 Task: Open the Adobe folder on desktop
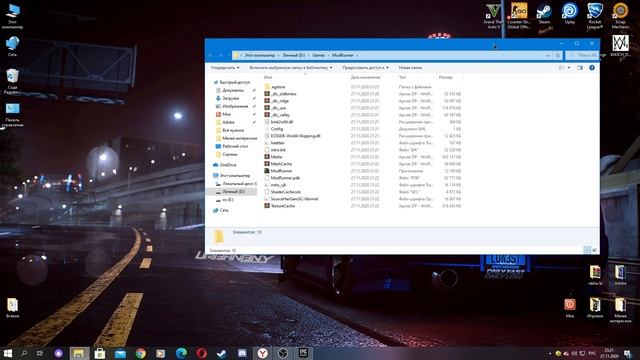point(620,276)
